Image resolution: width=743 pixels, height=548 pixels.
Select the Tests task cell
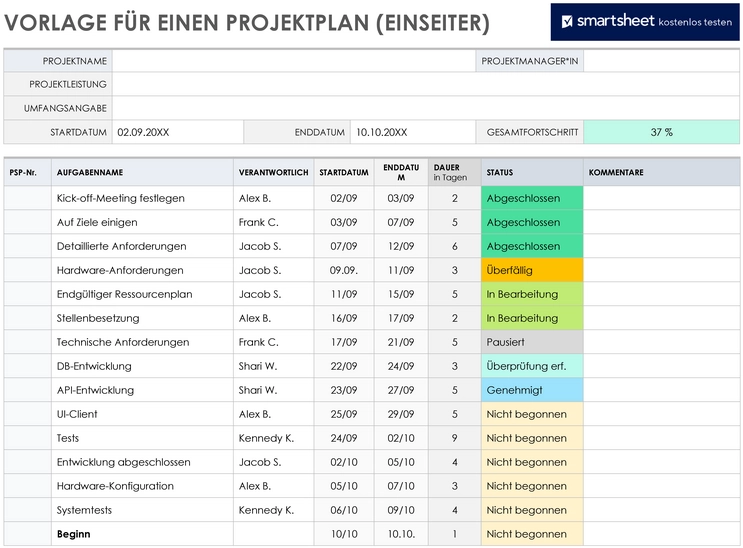tap(142, 438)
